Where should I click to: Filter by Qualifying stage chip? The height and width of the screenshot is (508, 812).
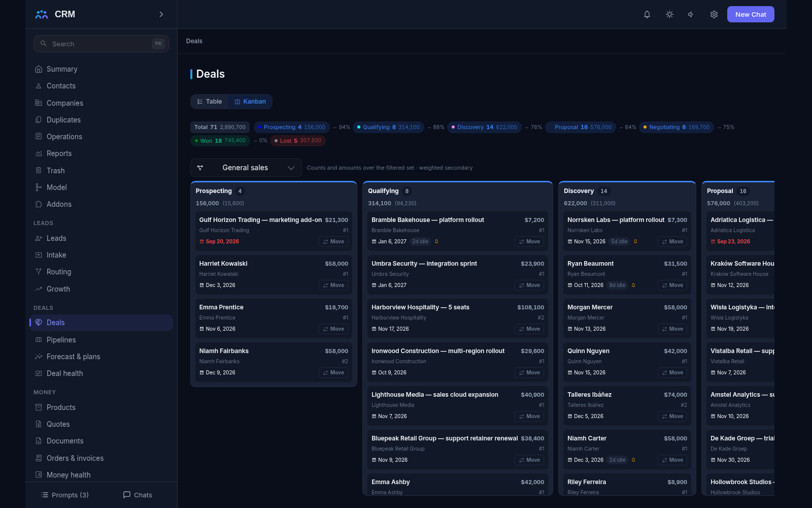pyautogui.click(x=388, y=127)
